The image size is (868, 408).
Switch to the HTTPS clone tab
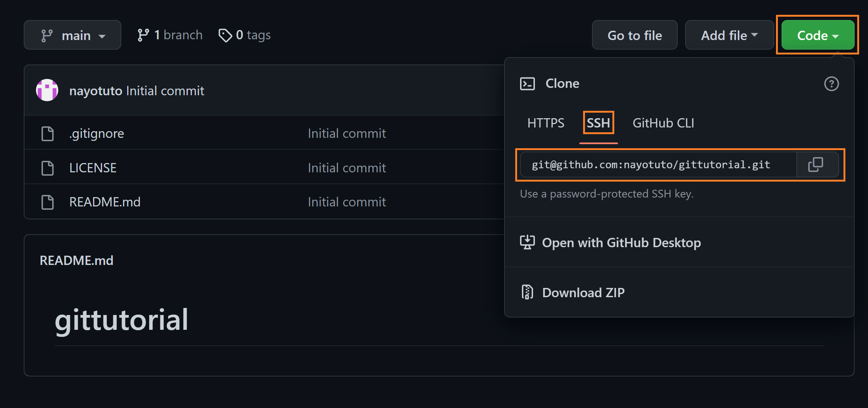(546, 123)
